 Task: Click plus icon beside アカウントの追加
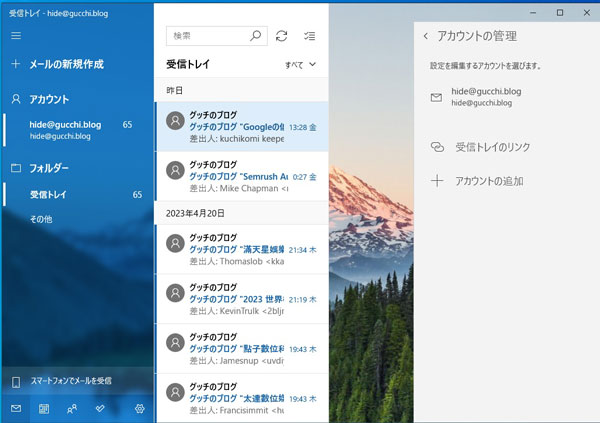(437, 181)
